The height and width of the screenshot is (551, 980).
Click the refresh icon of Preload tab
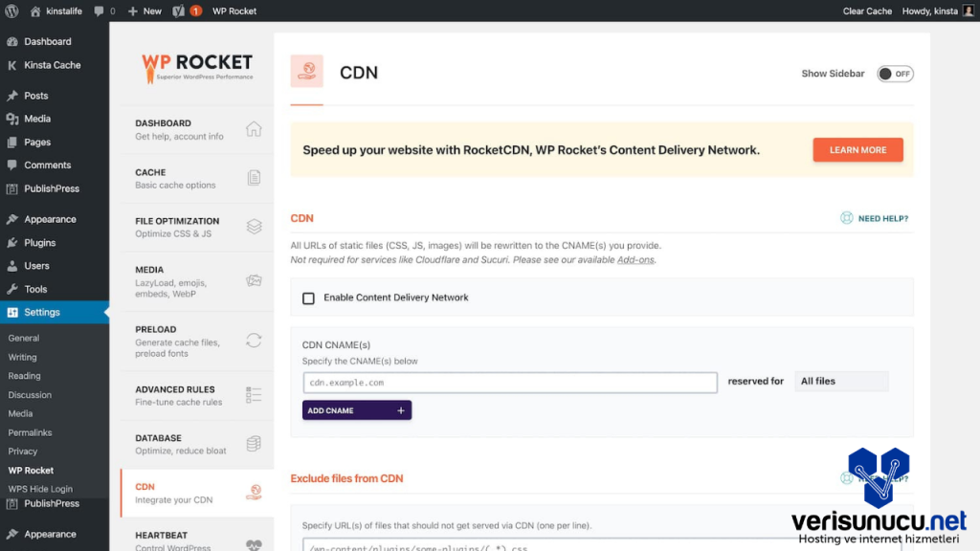[x=254, y=341]
